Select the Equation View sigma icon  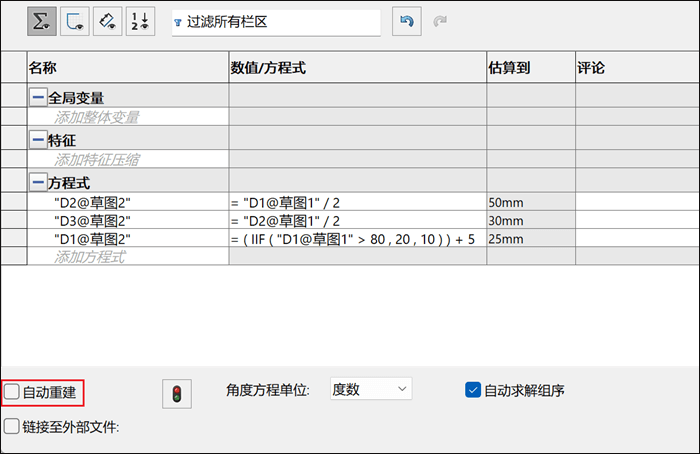(42, 21)
